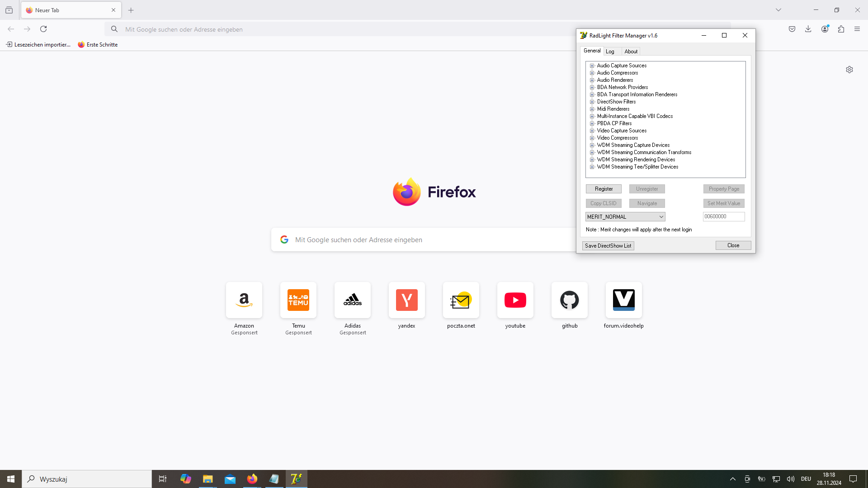Expand the Audio Renderers tree node
This screenshot has height=488, width=868.
coord(592,80)
